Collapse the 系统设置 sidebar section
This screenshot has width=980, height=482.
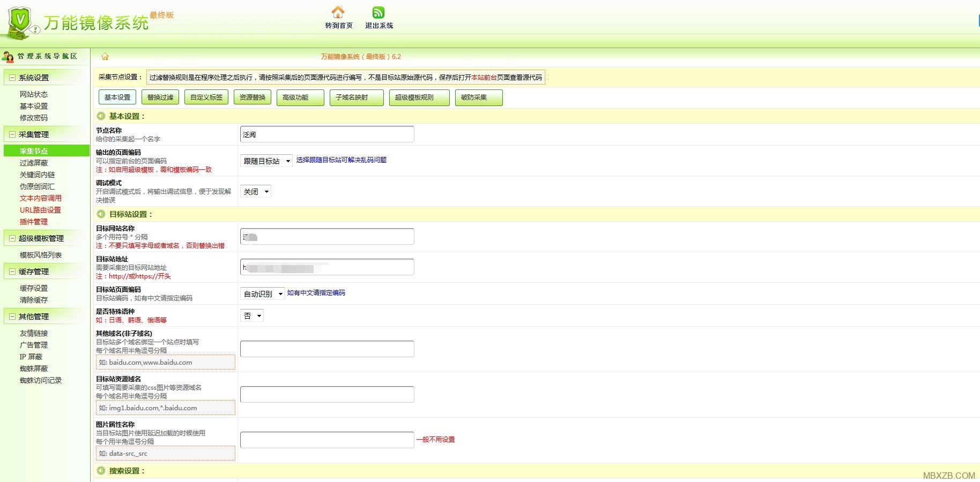(x=12, y=78)
